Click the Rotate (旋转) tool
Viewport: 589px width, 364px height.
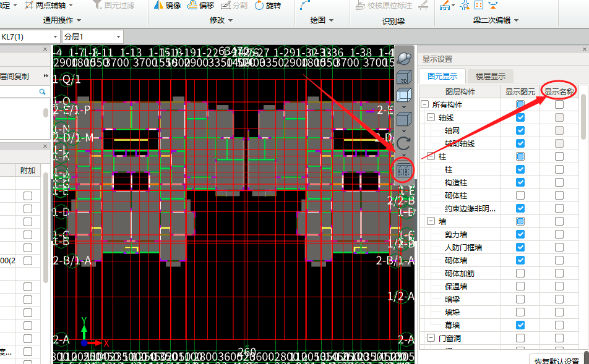click(x=267, y=6)
